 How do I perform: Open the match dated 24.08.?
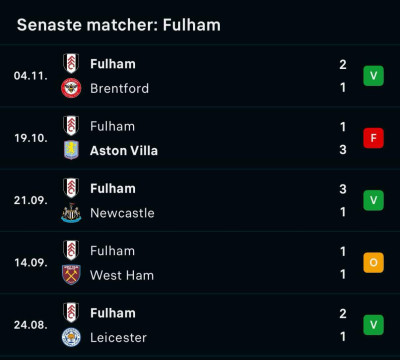click(x=200, y=325)
